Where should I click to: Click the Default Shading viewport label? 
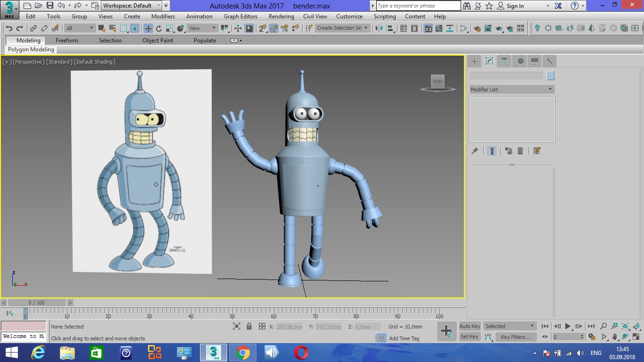point(95,62)
